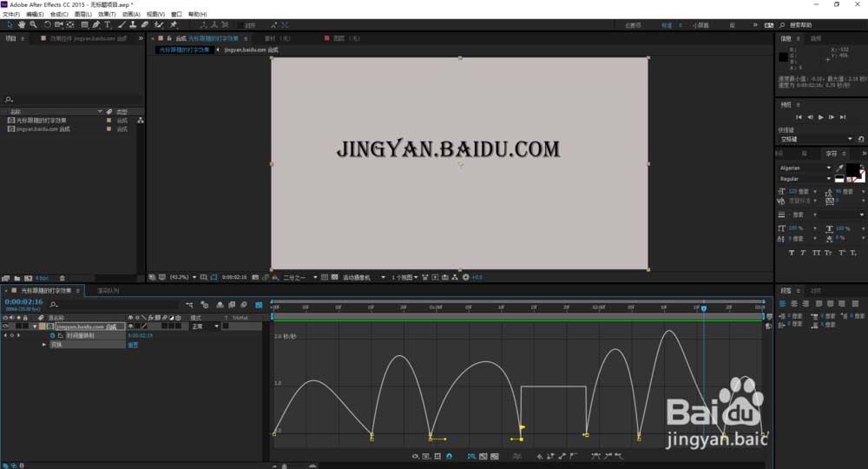The width and height of the screenshot is (868, 469).
Task: Select the Roto Brush tool
Action: coord(159,25)
